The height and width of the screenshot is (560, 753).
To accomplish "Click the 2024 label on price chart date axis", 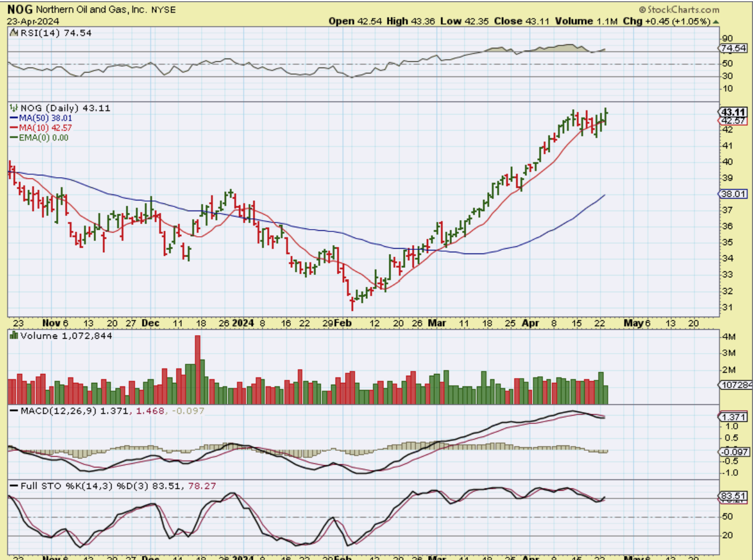I will [243, 323].
